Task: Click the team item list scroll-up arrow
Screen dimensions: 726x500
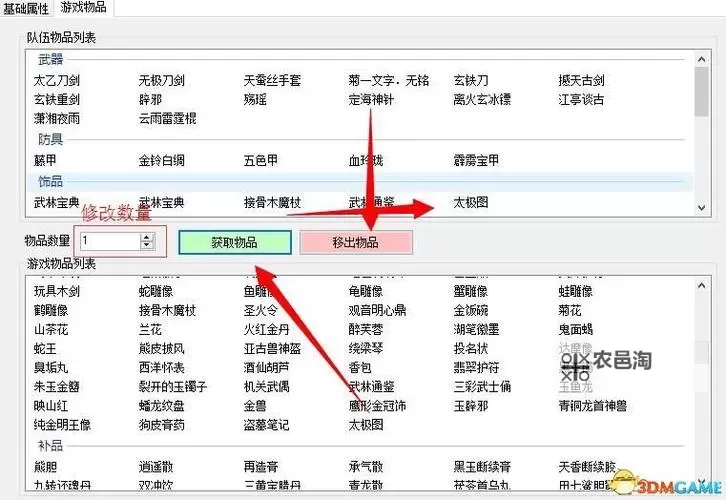Action: tap(701, 59)
